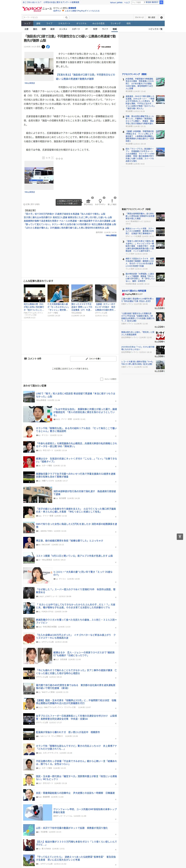Open the 【写真を見る】 photo link in article

pos(85,77)
